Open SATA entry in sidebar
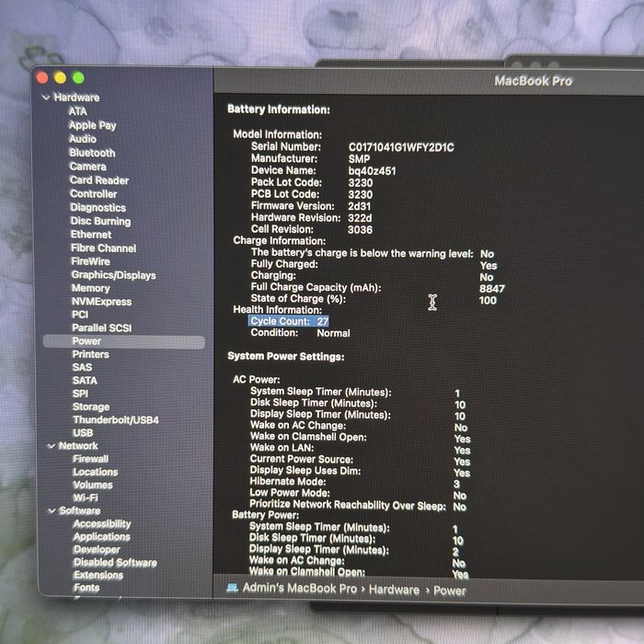Viewport: 644px width, 644px height. 85,380
